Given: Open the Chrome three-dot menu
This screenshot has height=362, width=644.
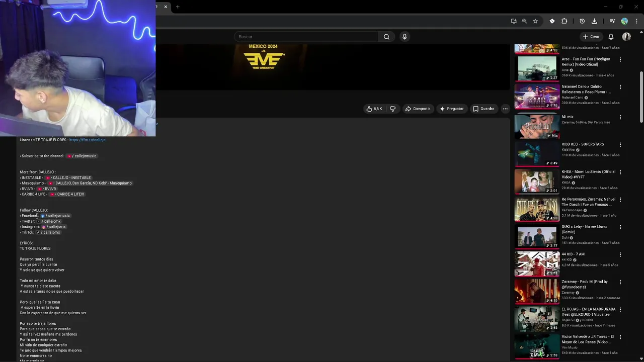Looking at the screenshot, I should (636, 21).
